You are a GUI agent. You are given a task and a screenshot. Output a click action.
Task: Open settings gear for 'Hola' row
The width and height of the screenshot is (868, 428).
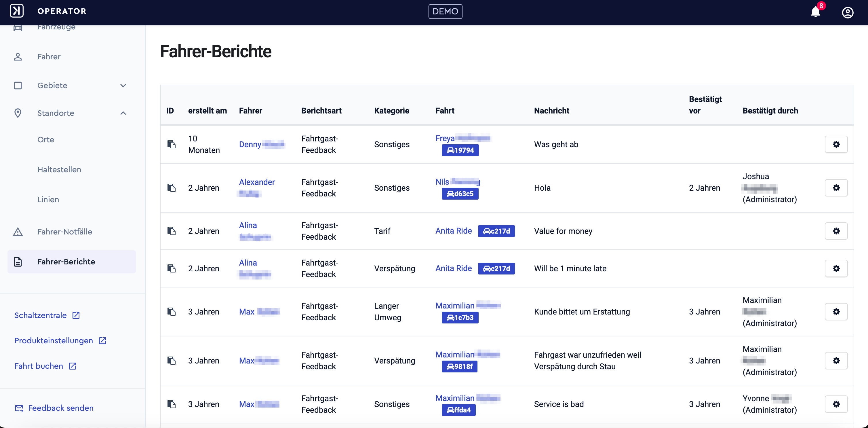(836, 188)
